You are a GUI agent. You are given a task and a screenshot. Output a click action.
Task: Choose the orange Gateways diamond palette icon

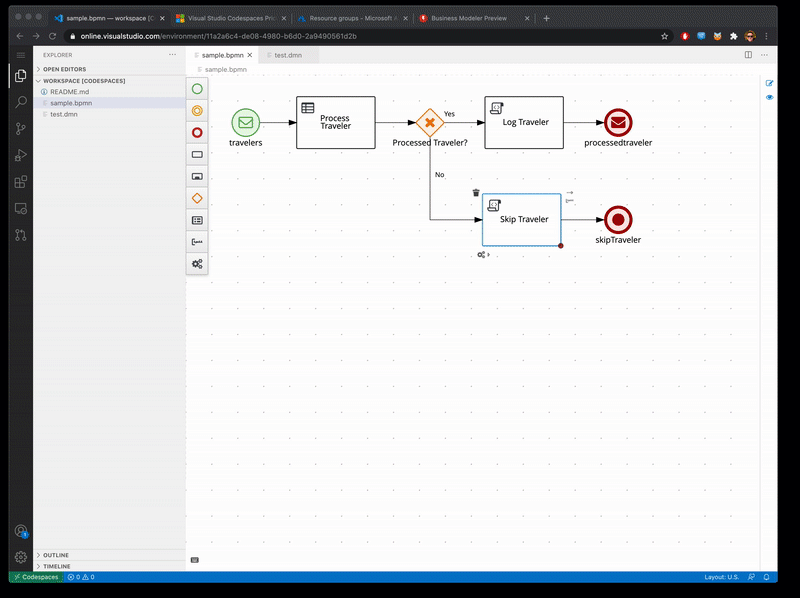(197, 198)
